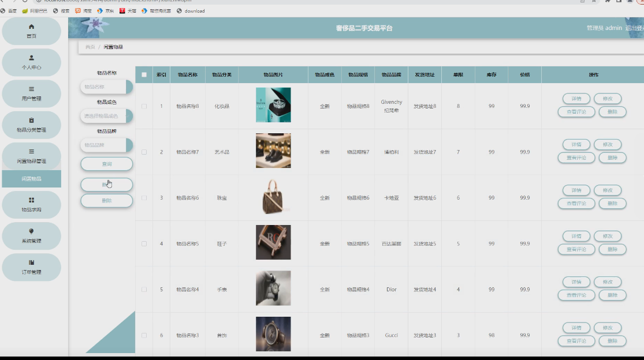
Task: Toggle the select-all header checkbox
Action: (144, 74)
